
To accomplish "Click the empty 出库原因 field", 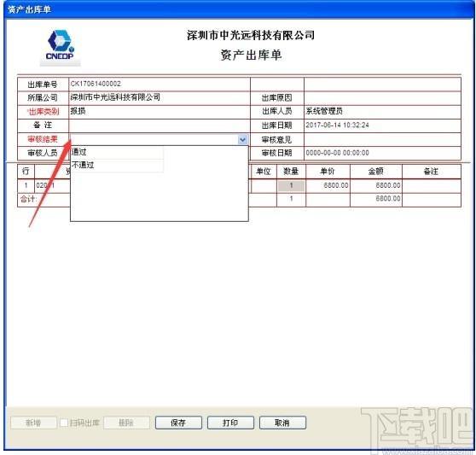I will coord(382,97).
